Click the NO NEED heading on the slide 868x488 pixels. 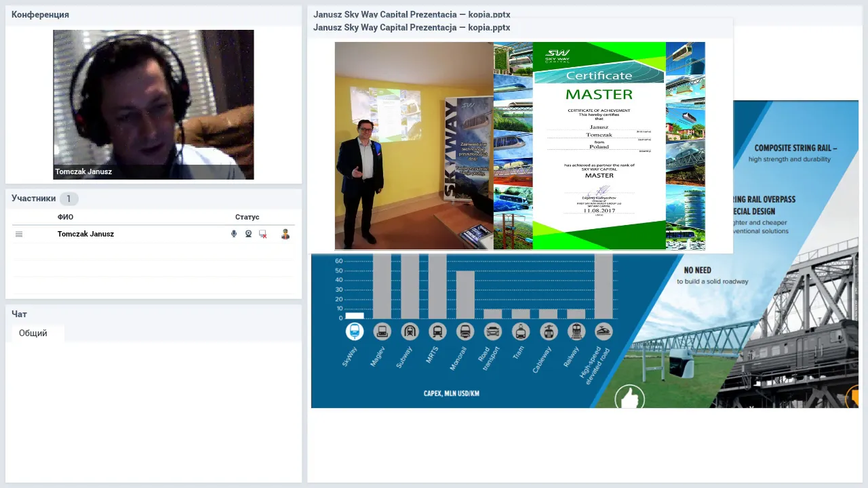coord(697,270)
